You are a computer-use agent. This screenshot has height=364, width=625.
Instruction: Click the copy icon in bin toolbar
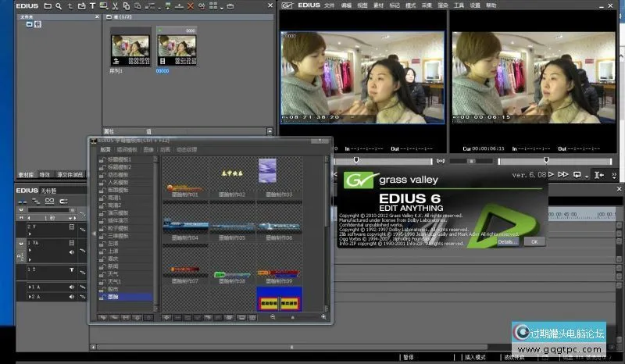coord(126,6)
